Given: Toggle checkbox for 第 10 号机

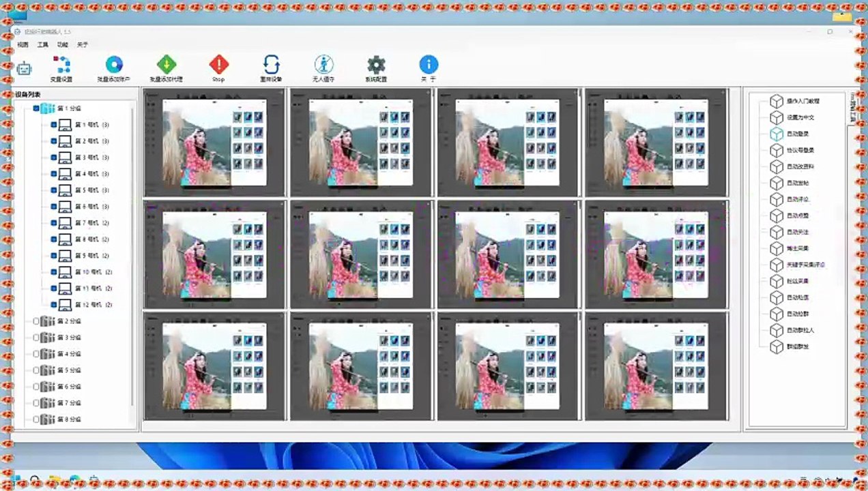Looking at the screenshot, I should click(53, 272).
